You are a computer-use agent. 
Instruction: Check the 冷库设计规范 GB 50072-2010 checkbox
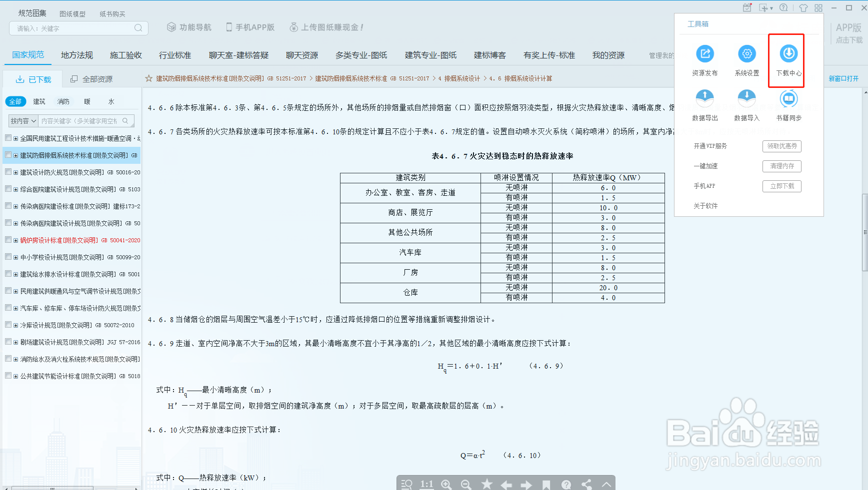(8, 325)
